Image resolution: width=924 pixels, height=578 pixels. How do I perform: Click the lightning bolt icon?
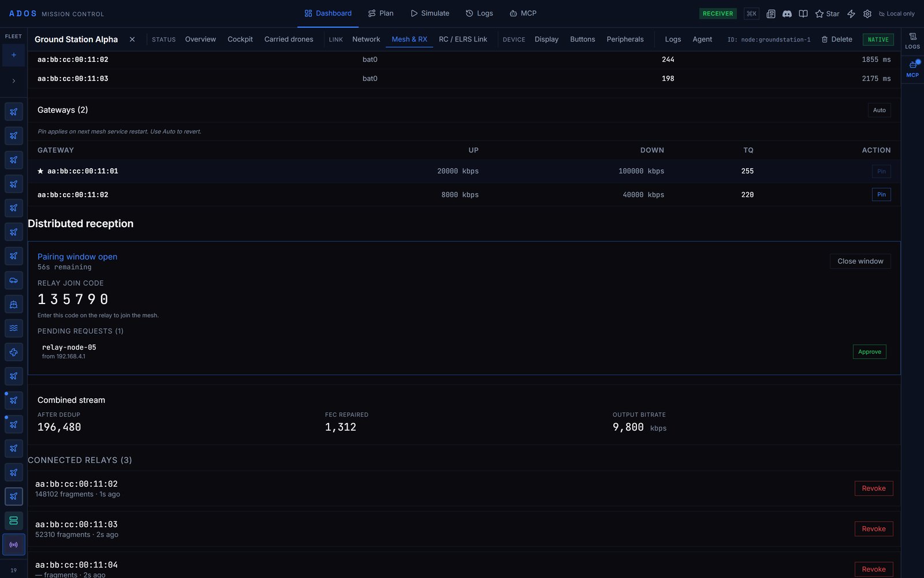(851, 13)
